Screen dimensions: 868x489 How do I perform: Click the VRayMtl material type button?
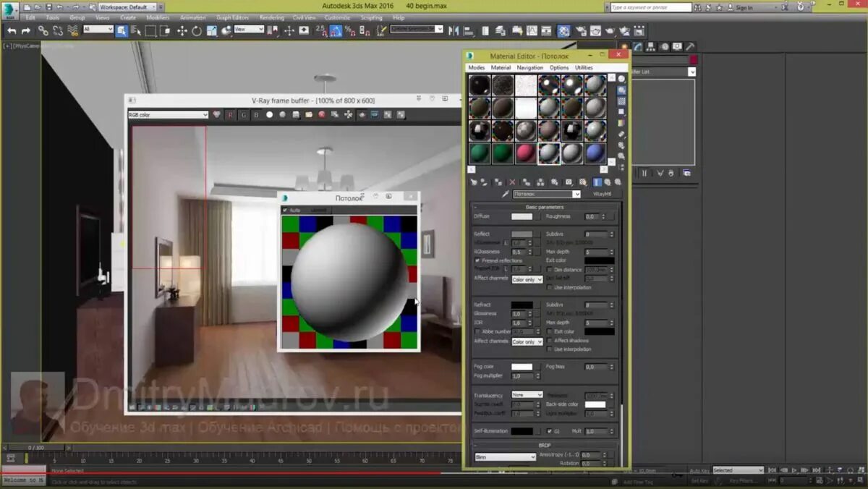[x=603, y=194]
